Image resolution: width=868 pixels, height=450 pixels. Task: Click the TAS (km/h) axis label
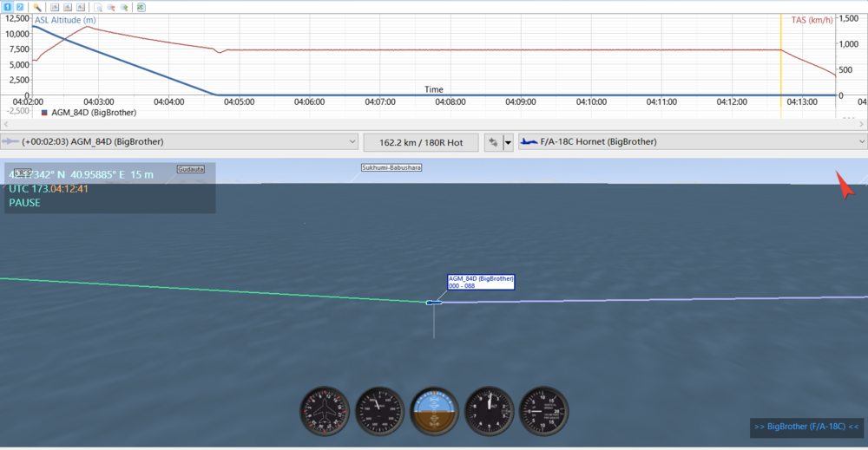click(812, 20)
